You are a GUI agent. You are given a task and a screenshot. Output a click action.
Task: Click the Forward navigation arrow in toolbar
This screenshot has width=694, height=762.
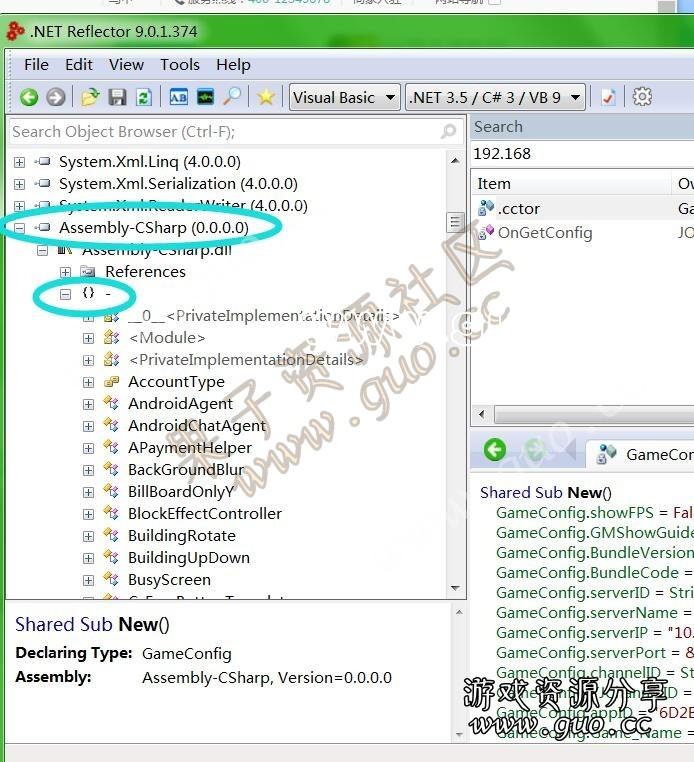click(x=56, y=97)
